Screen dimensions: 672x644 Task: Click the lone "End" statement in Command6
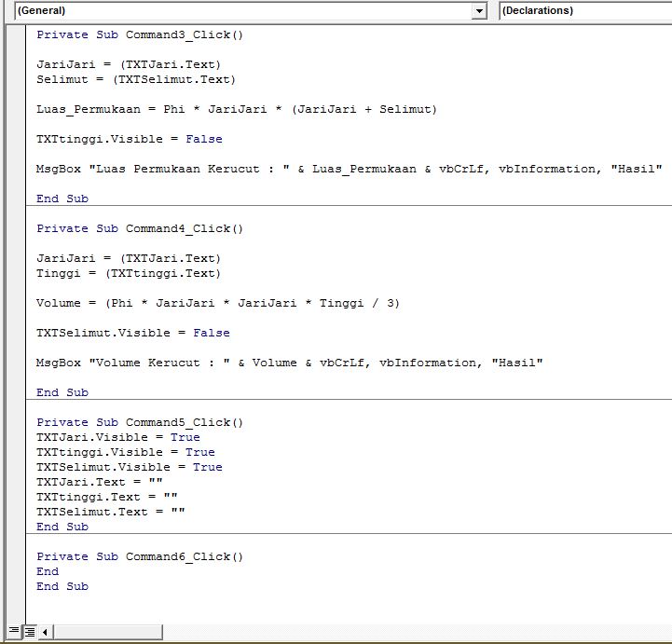48,571
